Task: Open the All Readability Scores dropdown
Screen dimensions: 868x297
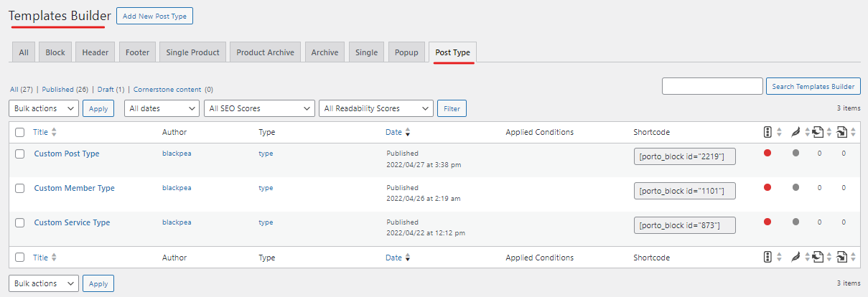Action: pos(375,108)
